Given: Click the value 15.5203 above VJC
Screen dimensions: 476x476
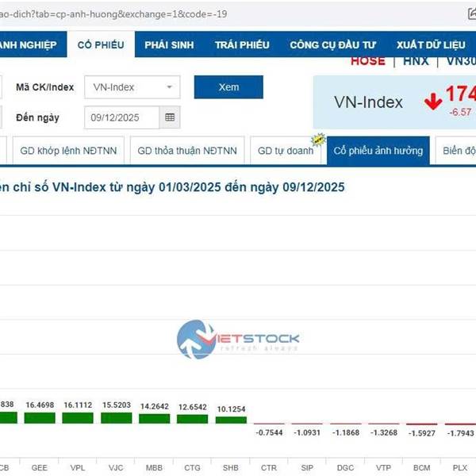Looking at the screenshot, I should (x=117, y=405).
